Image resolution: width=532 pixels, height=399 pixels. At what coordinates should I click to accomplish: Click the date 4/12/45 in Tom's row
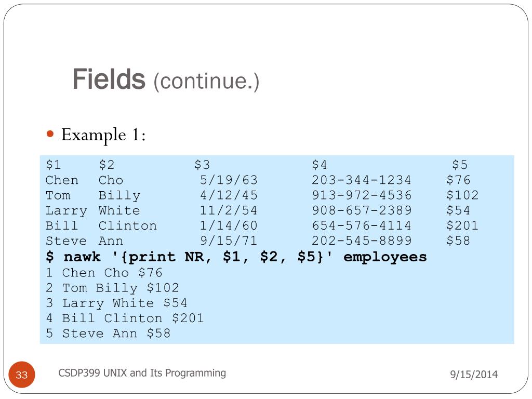[x=229, y=195]
